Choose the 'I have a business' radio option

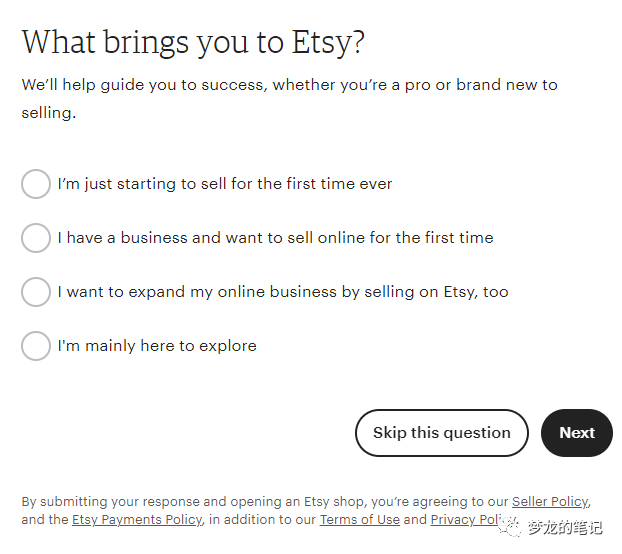click(x=36, y=238)
